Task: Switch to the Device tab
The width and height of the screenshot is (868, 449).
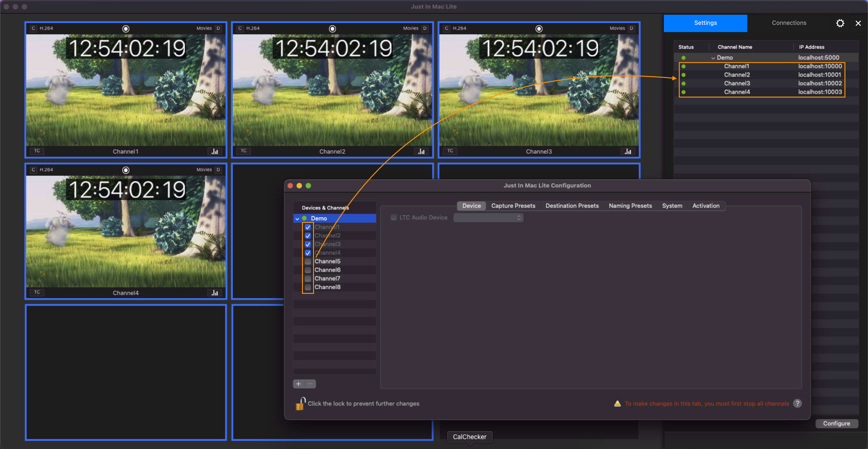Action: (471, 206)
